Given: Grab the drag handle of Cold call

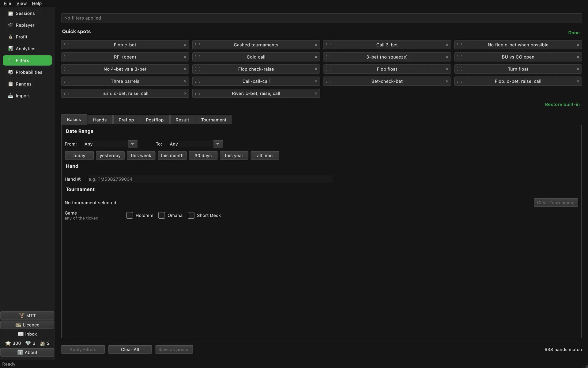Looking at the screenshot, I should point(198,57).
